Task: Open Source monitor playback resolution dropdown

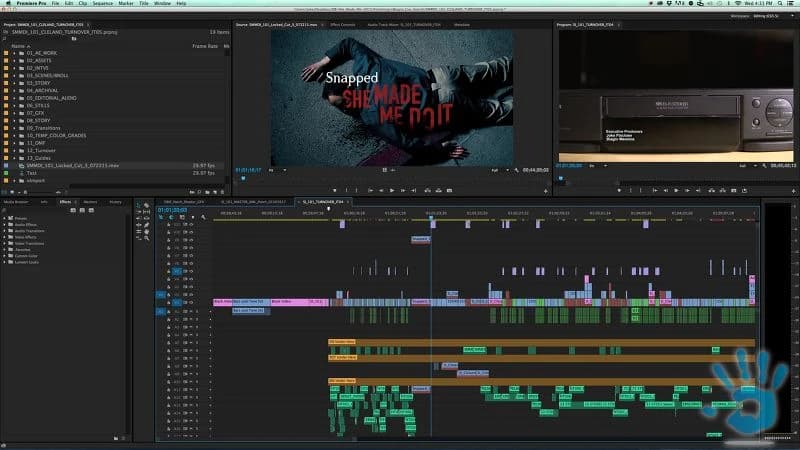Action: pyautogui.click(x=500, y=170)
